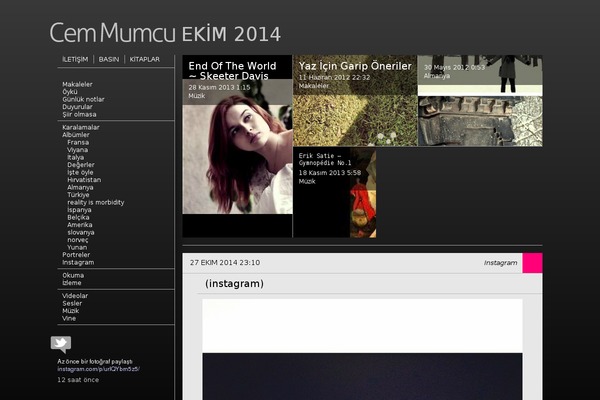Click the 27 EKİM 2014 23:10 date

pyautogui.click(x=225, y=263)
